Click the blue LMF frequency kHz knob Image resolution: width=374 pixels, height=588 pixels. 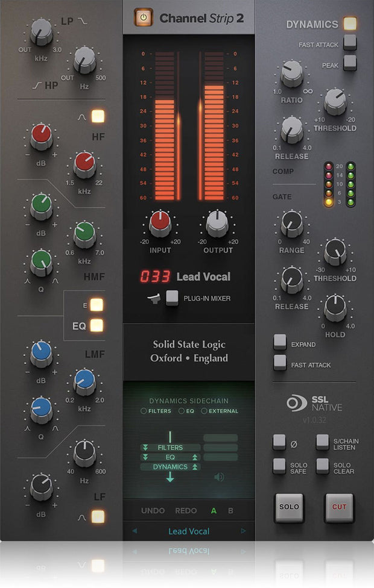click(84, 381)
